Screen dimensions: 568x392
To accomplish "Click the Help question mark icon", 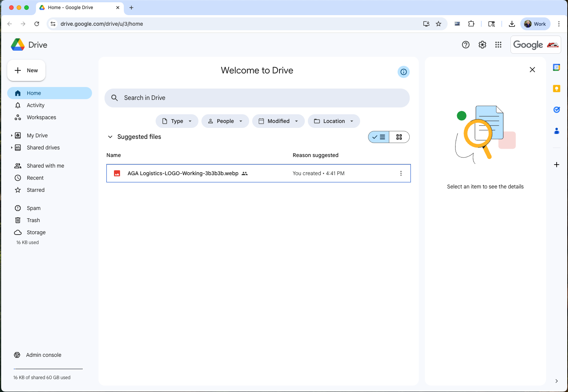I will (x=466, y=45).
